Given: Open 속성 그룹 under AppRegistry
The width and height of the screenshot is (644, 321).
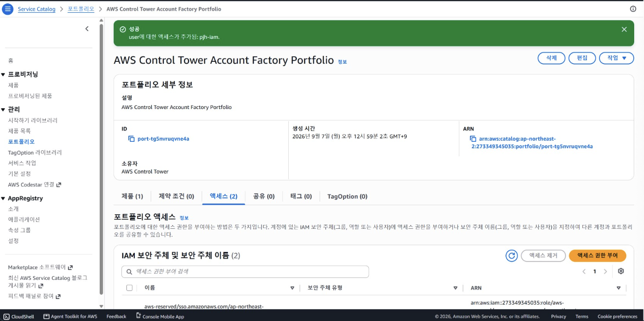Looking at the screenshot, I should click(19, 230).
